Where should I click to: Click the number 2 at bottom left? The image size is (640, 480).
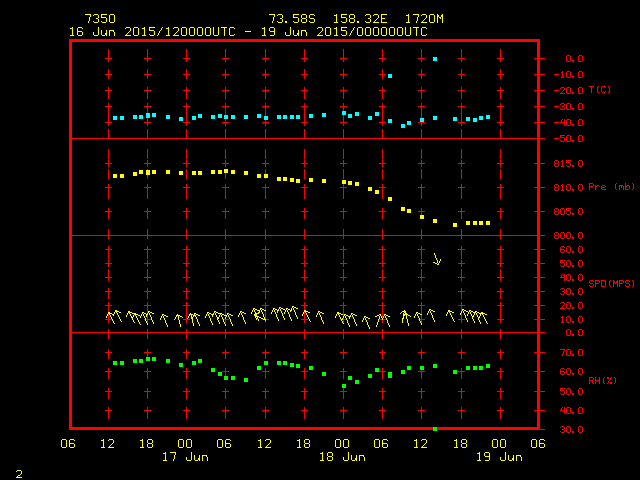click(19, 472)
